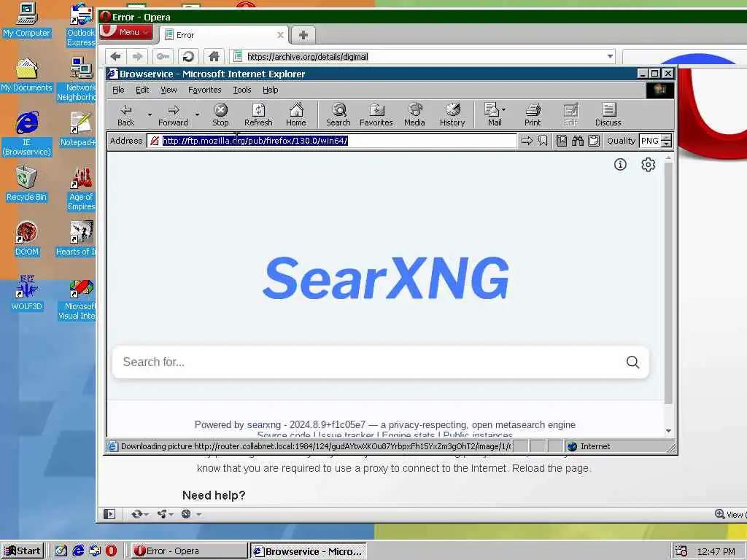
Task: Click the bookmark ribbon icon beside Go arrow
Action: (x=543, y=141)
